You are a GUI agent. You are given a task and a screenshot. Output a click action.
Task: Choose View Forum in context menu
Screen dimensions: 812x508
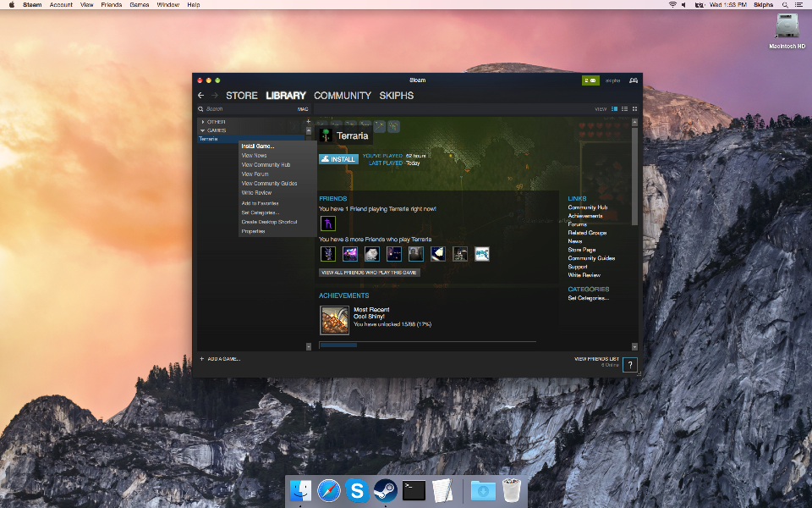[x=255, y=174]
